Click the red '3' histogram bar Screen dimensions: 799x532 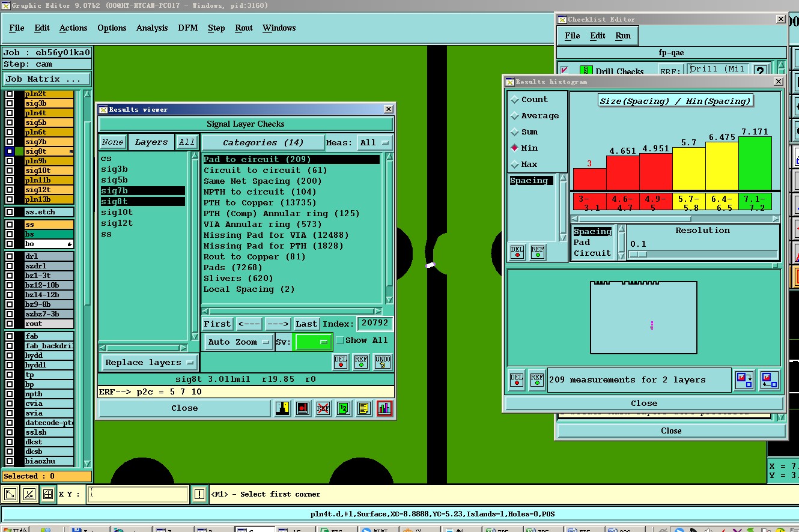coord(589,179)
